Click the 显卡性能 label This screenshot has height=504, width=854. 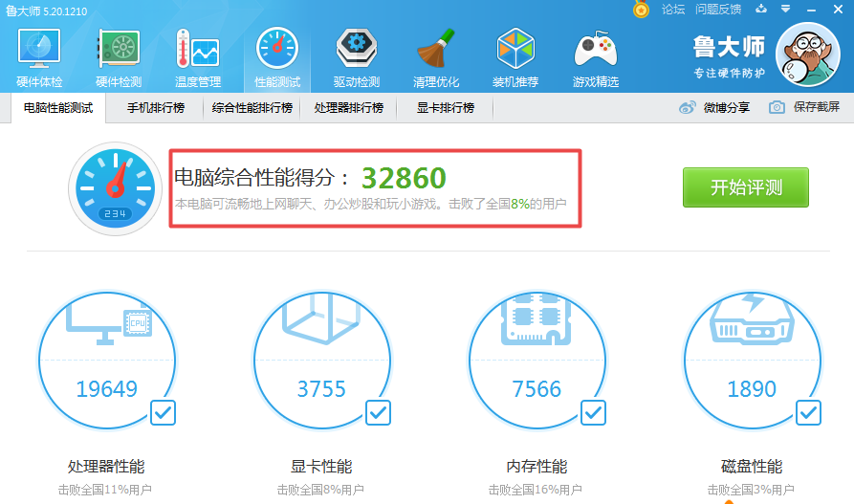[321, 467]
